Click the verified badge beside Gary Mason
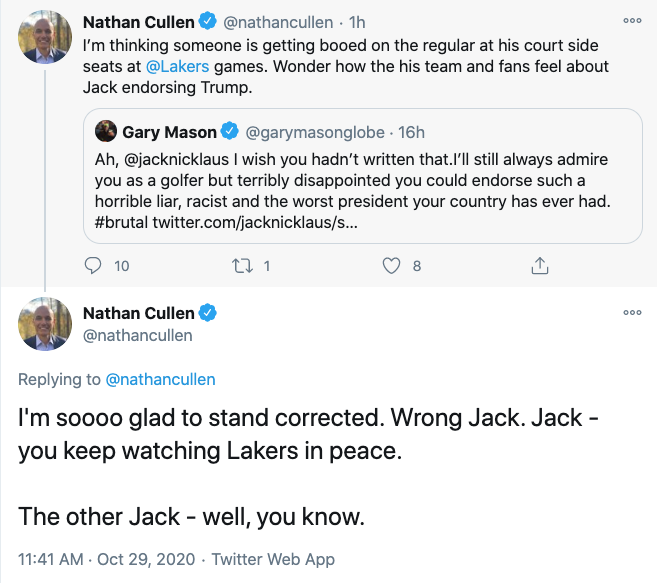The height and width of the screenshot is (583, 657). [229, 132]
